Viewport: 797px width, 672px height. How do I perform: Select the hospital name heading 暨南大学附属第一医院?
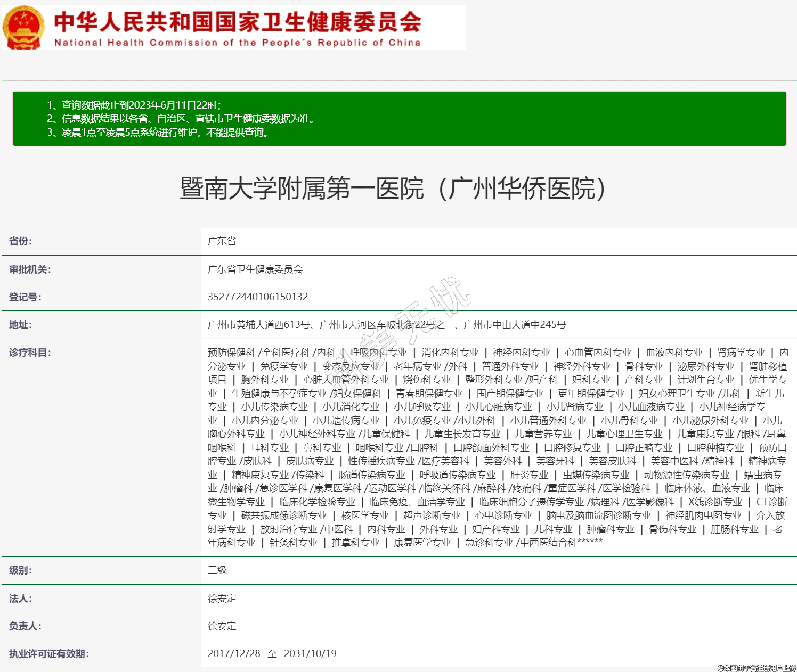tap(393, 189)
